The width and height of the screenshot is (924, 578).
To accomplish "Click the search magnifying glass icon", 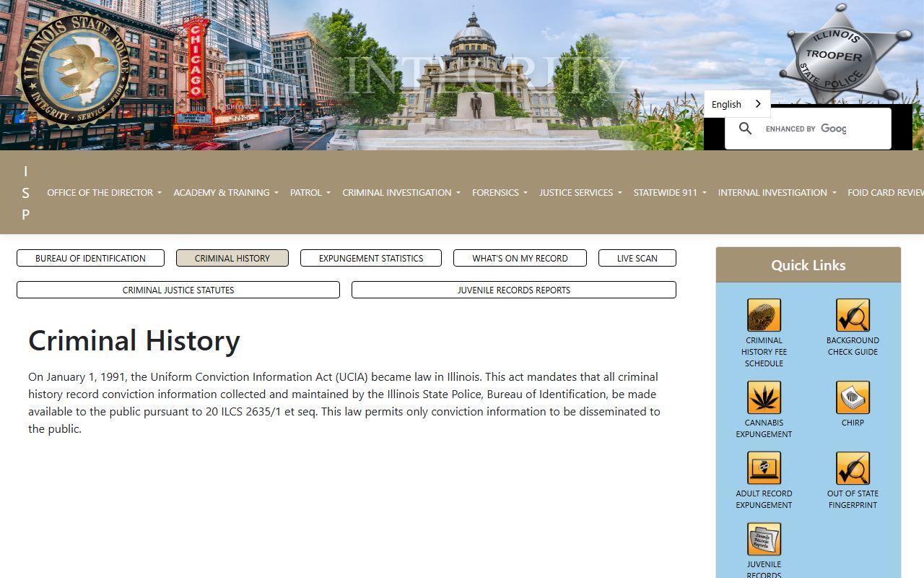I will tap(746, 129).
